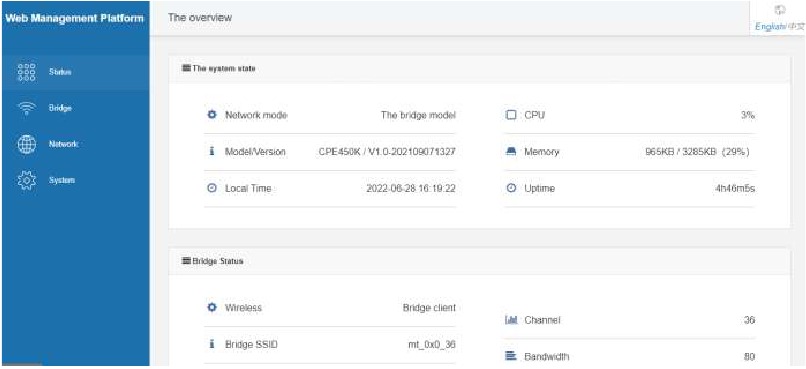Click the 'Bridge client' value
The width and height of the screenshot is (806, 369).
pyautogui.click(x=429, y=307)
